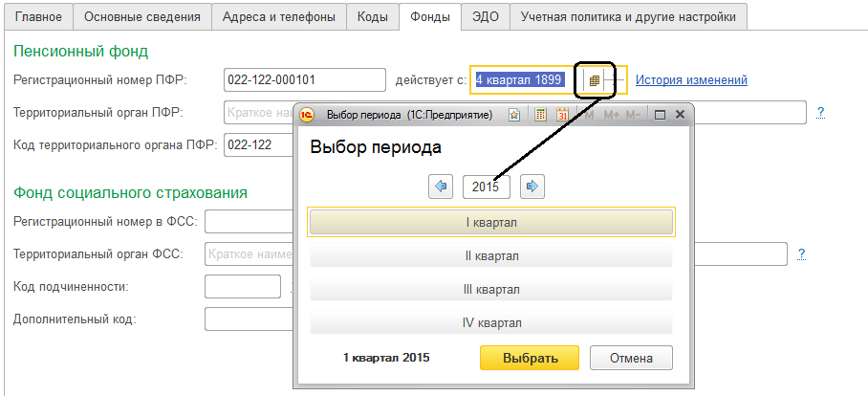Add period dialog to favorites star icon
The image size is (868, 396).
(x=514, y=115)
